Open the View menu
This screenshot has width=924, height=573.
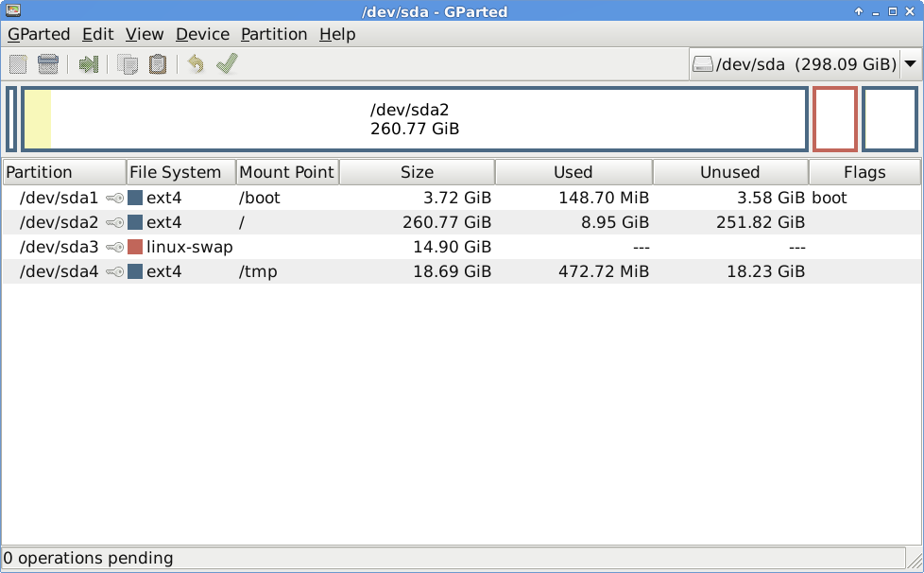tap(145, 34)
